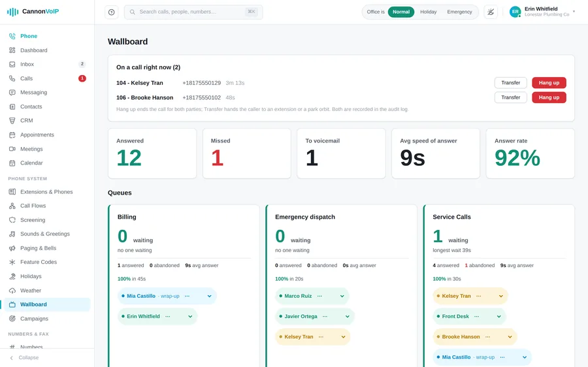Click the Meetings video camera icon
The height and width of the screenshot is (367, 588).
click(x=12, y=149)
